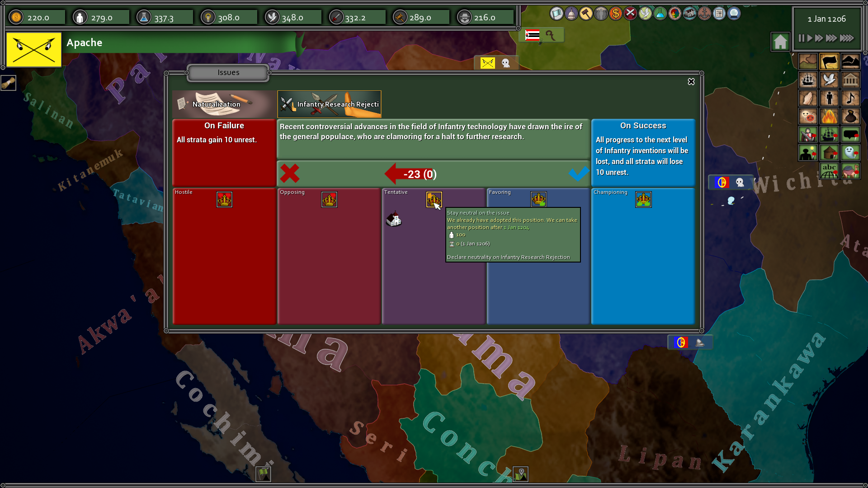Select the fire revolt risk map mode

pos(830,116)
